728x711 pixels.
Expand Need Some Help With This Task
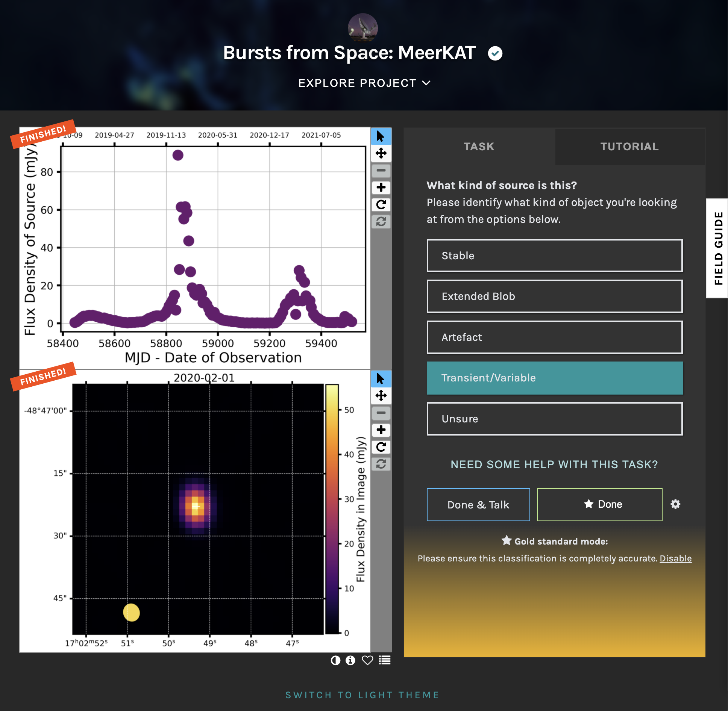554,464
